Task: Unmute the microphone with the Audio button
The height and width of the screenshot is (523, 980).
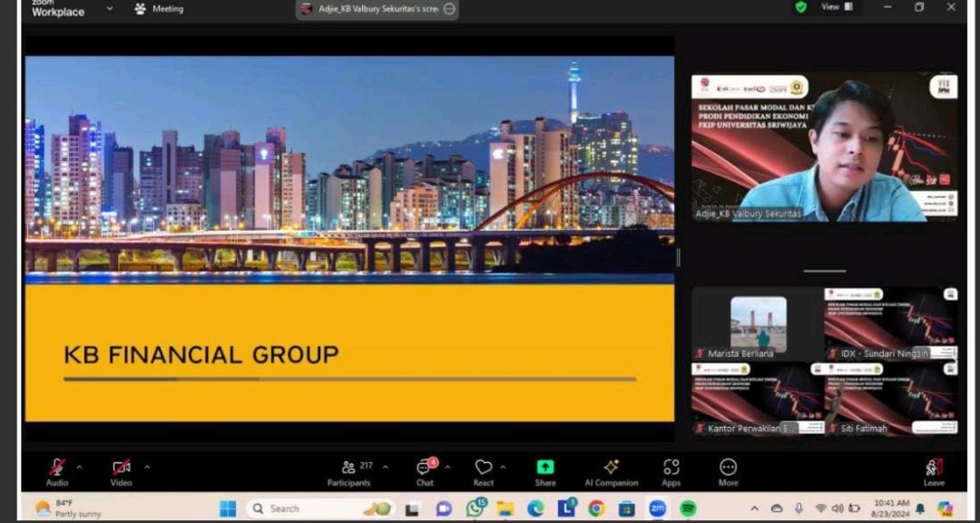Action: pyautogui.click(x=57, y=468)
